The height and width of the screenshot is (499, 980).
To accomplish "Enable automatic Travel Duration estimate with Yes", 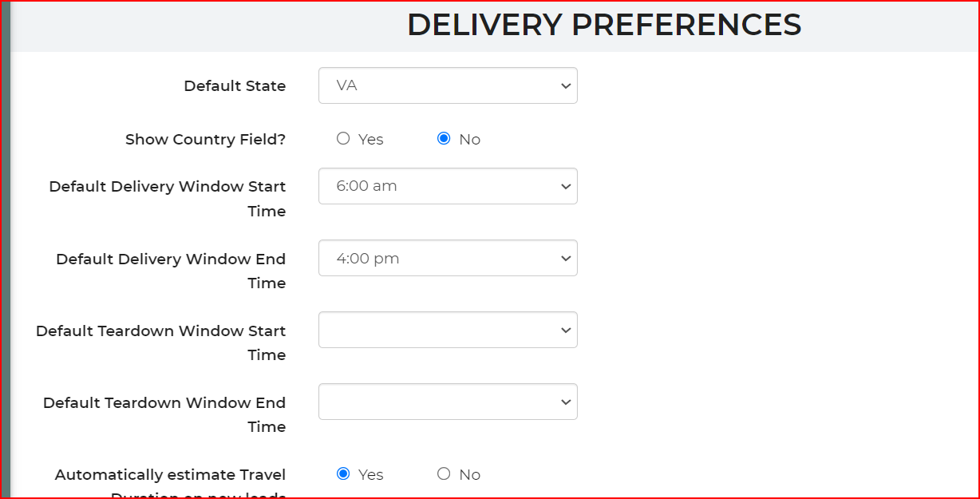I will click(x=343, y=474).
